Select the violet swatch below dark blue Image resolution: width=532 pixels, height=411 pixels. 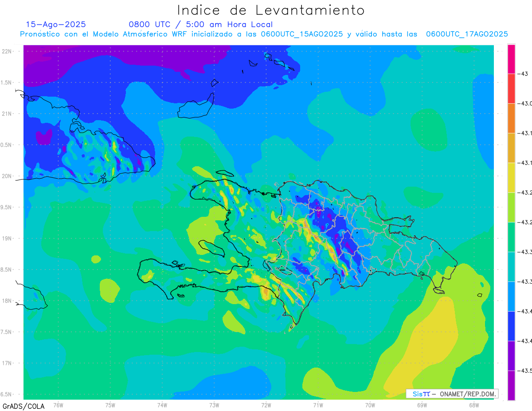click(511, 356)
